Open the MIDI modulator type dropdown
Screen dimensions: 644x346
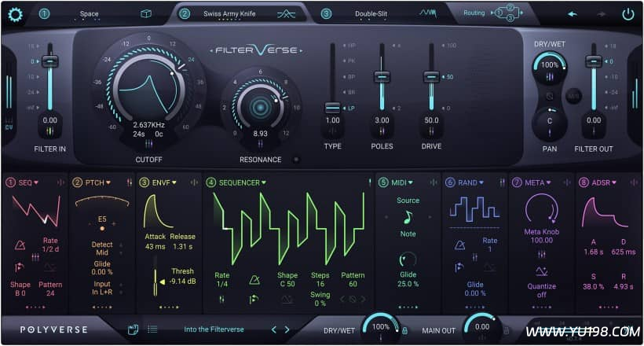[401, 182]
